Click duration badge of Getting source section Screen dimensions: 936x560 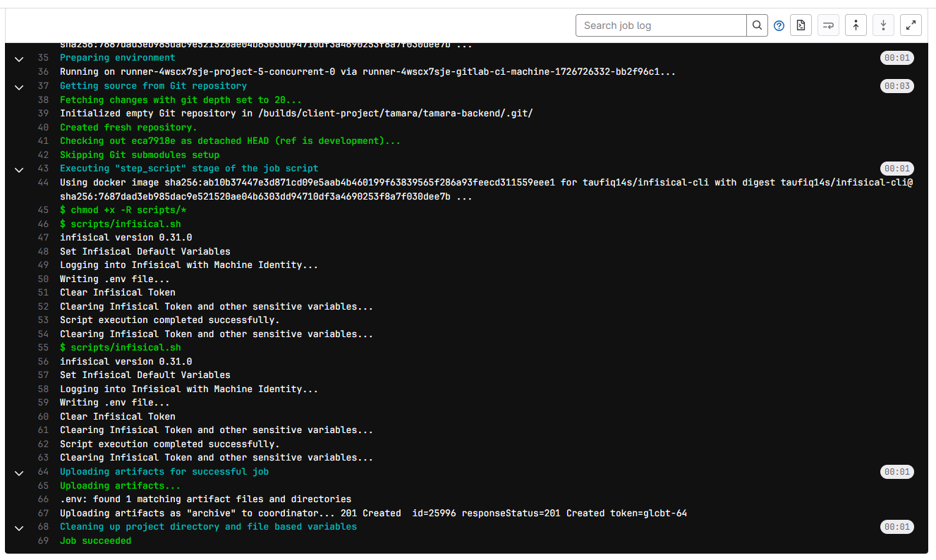pos(897,86)
